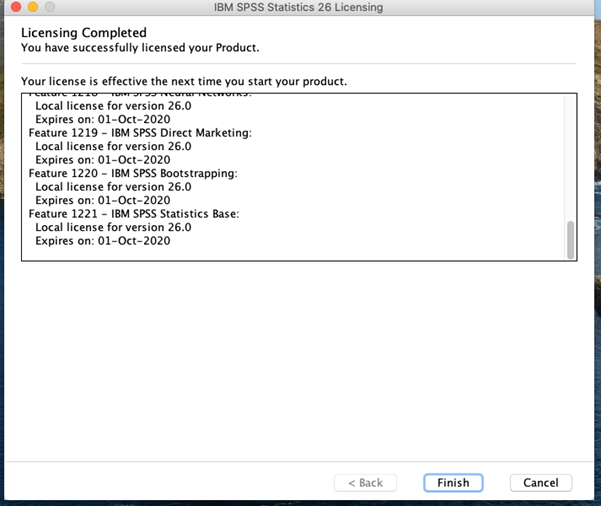Close the licensing window with red button

(x=16, y=7)
